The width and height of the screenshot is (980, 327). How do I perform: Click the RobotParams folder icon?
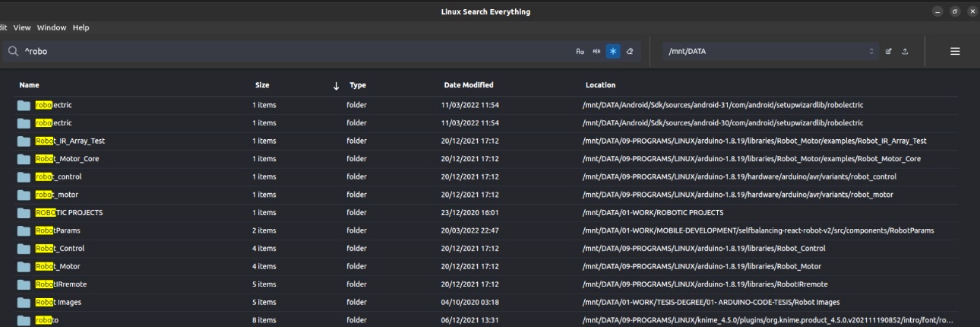[x=24, y=230]
